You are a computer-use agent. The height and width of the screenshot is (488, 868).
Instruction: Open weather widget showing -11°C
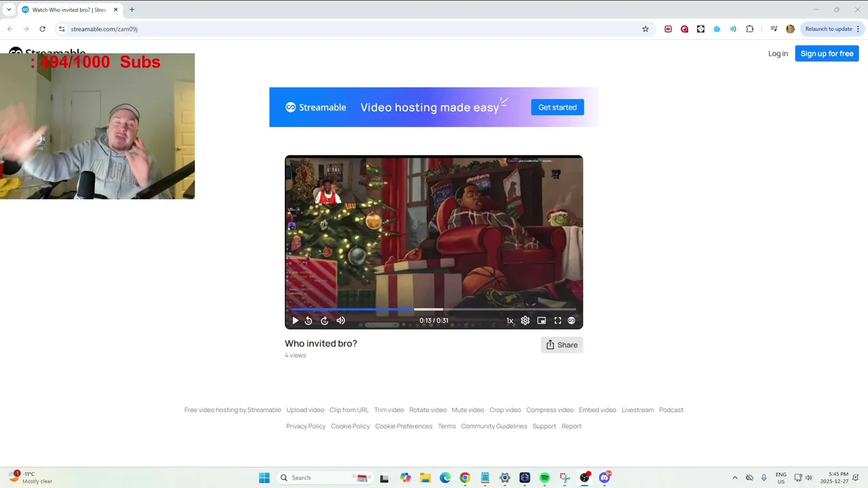click(x=31, y=478)
